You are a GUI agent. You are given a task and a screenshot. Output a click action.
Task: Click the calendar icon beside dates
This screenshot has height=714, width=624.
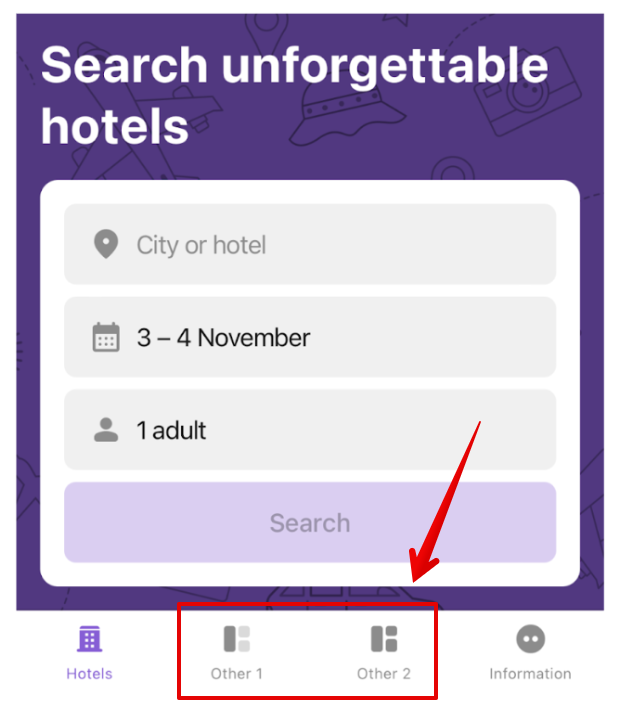point(106,337)
